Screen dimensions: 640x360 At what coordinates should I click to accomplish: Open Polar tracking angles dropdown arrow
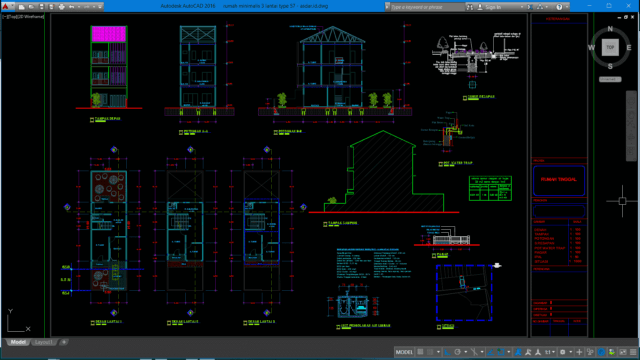(x=466, y=352)
